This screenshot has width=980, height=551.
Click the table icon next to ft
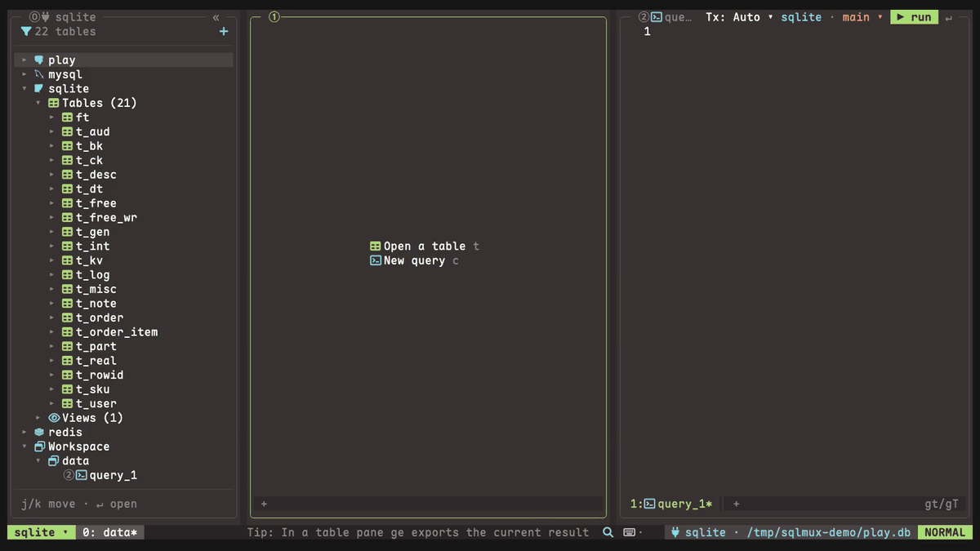[x=68, y=118]
